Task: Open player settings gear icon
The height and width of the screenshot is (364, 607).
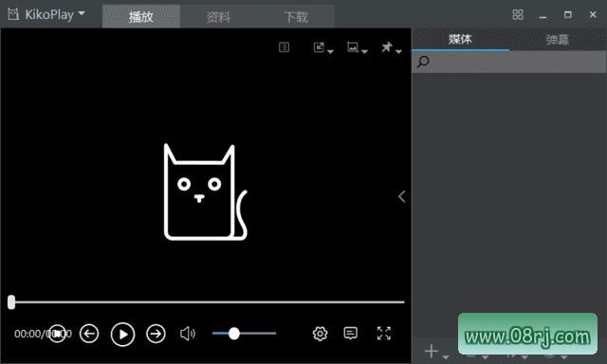Action: (321, 334)
